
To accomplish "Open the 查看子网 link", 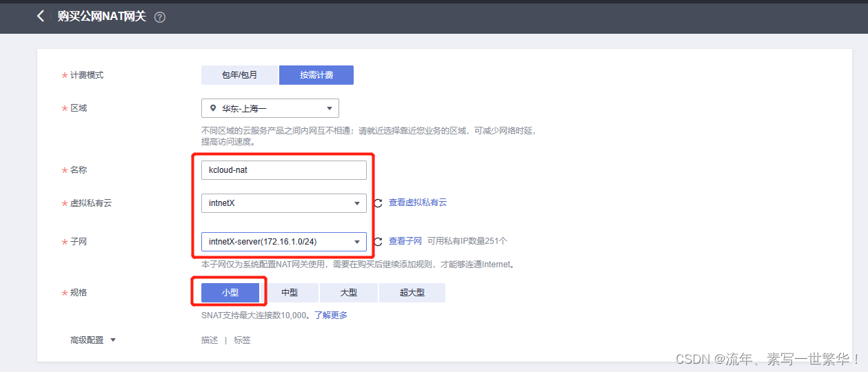I will (x=405, y=241).
